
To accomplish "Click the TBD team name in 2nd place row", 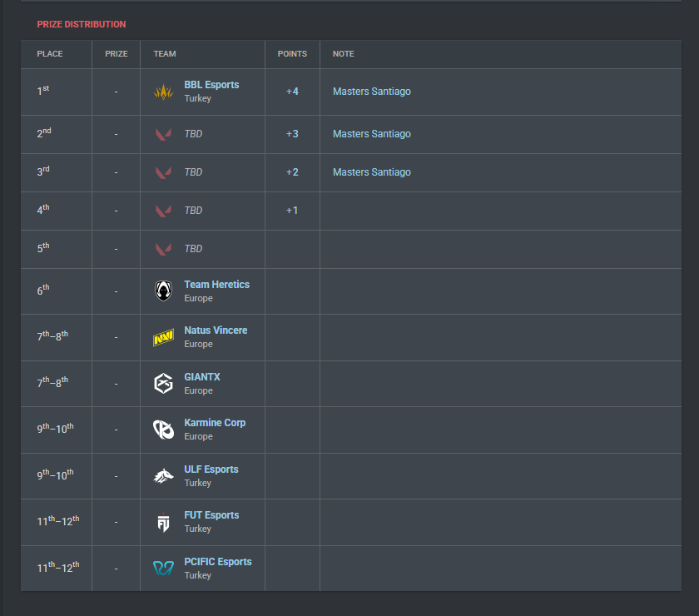I will pos(193,134).
